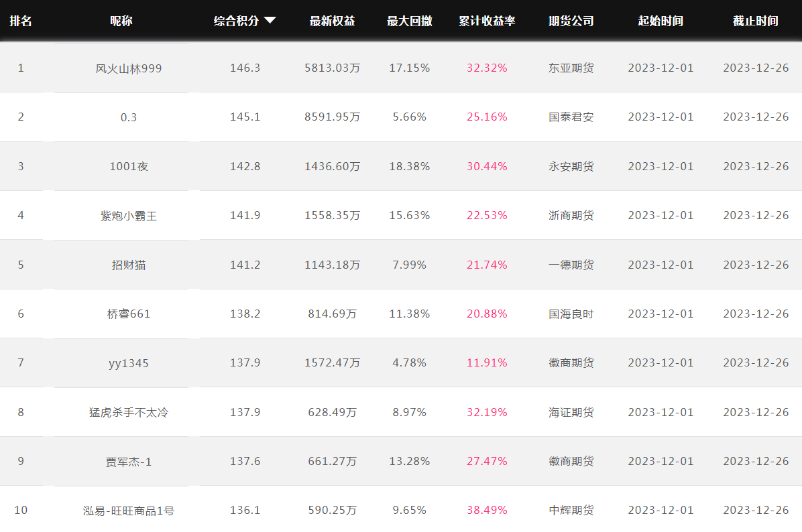This screenshot has height=532, width=802.
Task: Select score 146.3
Action: click(245, 68)
